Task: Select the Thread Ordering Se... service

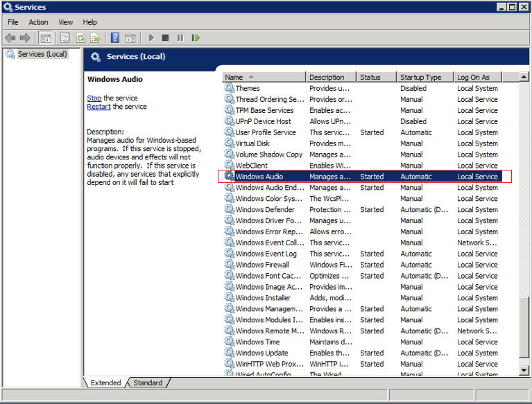Action: click(362, 99)
